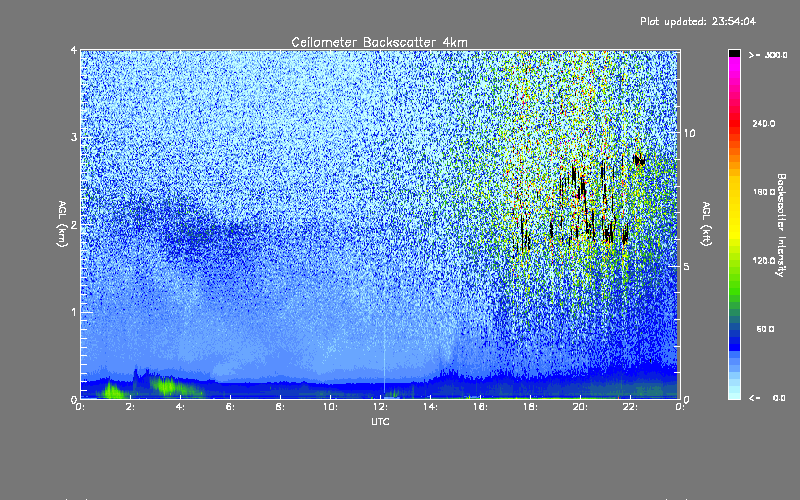Image resolution: width=800 pixels, height=500 pixels.
Task: Select the '2:' hour tick label
Action: [x=131, y=407]
